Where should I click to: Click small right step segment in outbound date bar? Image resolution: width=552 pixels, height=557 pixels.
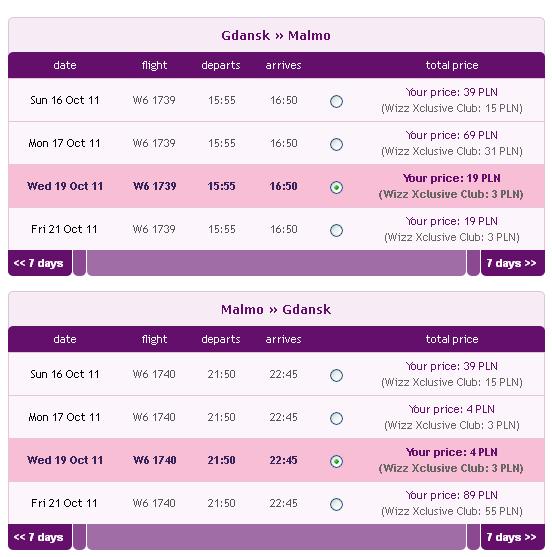click(x=473, y=263)
